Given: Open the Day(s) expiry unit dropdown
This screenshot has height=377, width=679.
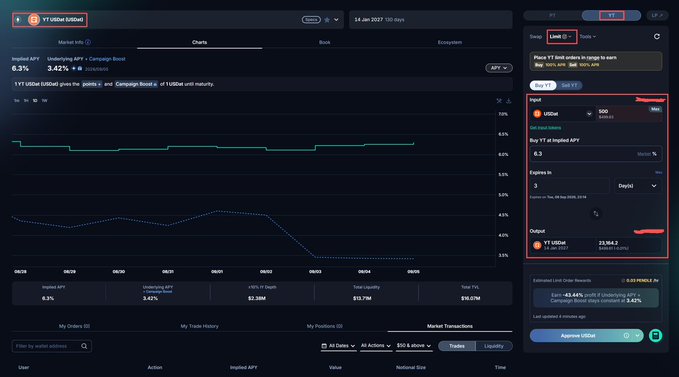Looking at the screenshot, I should tap(637, 186).
